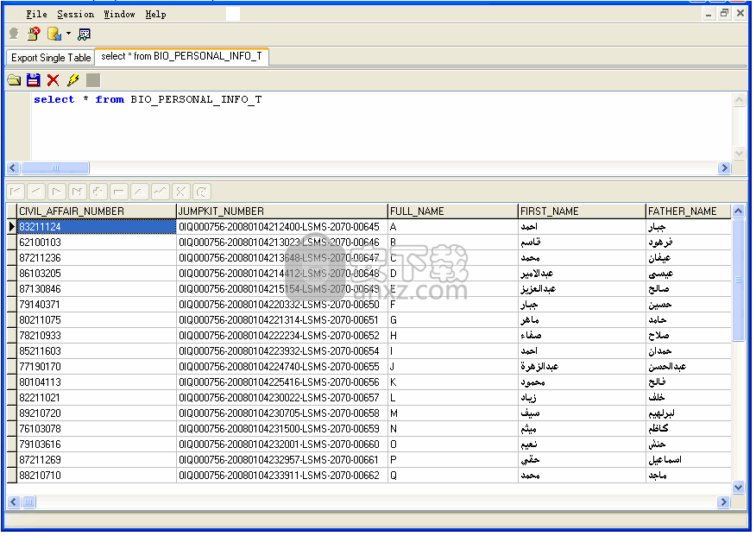Save the SQL with blue floppy disk

(x=34, y=80)
